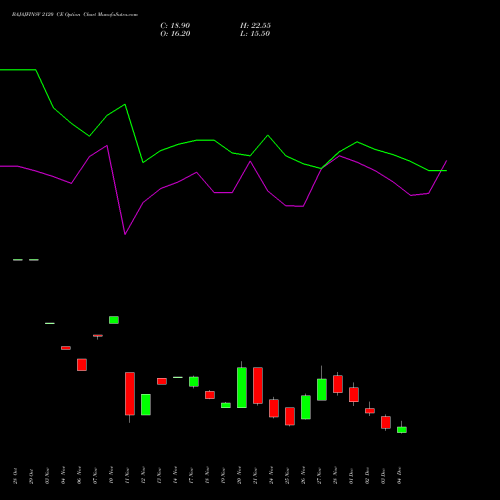The image size is (500, 500).
Task: Click the green candle above 17 Nov
Action: pyautogui.click(x=194, y=382)
